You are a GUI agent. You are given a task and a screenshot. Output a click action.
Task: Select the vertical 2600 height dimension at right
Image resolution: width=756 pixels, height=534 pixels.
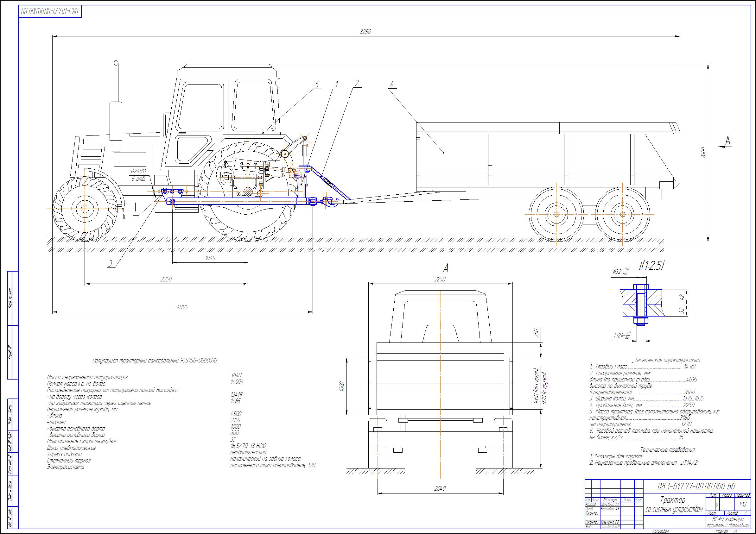point(703,152)
